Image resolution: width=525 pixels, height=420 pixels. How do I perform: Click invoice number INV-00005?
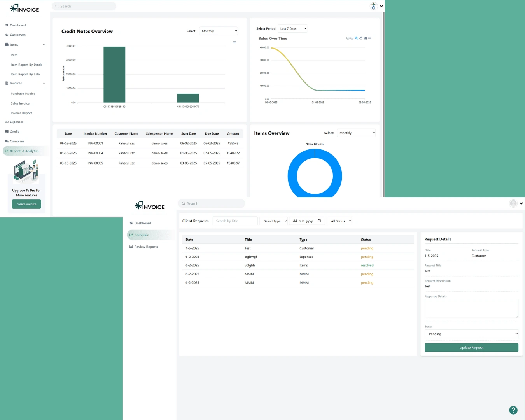coord(95,163)
